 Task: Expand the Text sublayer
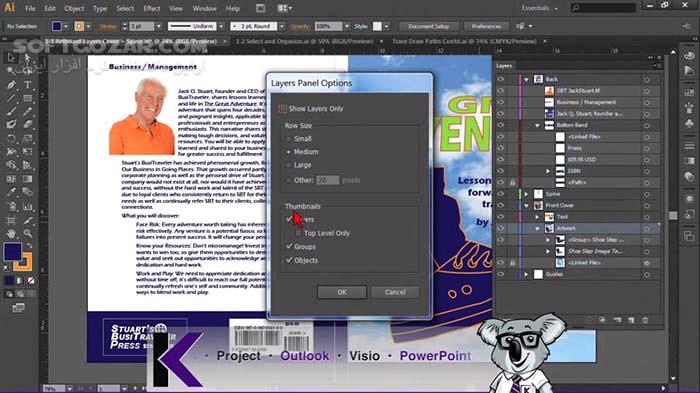point(538,217)
